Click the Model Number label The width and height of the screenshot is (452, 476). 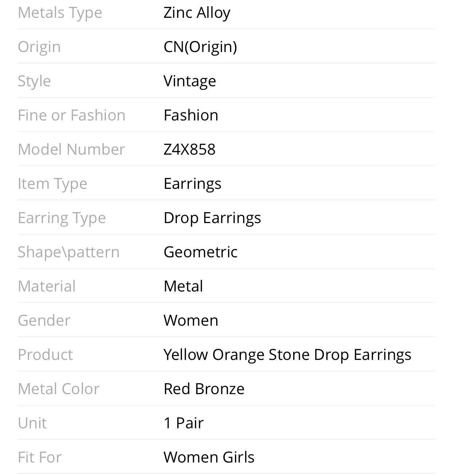(71, 150)
